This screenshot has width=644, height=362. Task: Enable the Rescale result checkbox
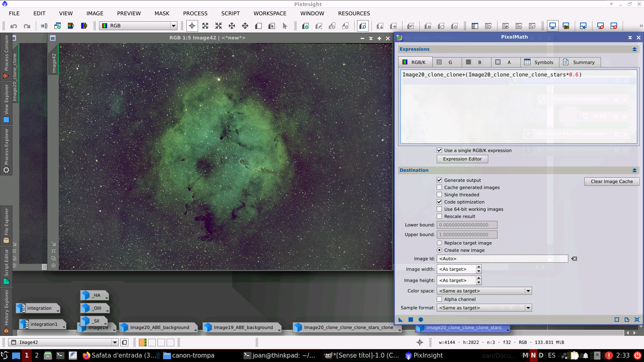[440, 216]
